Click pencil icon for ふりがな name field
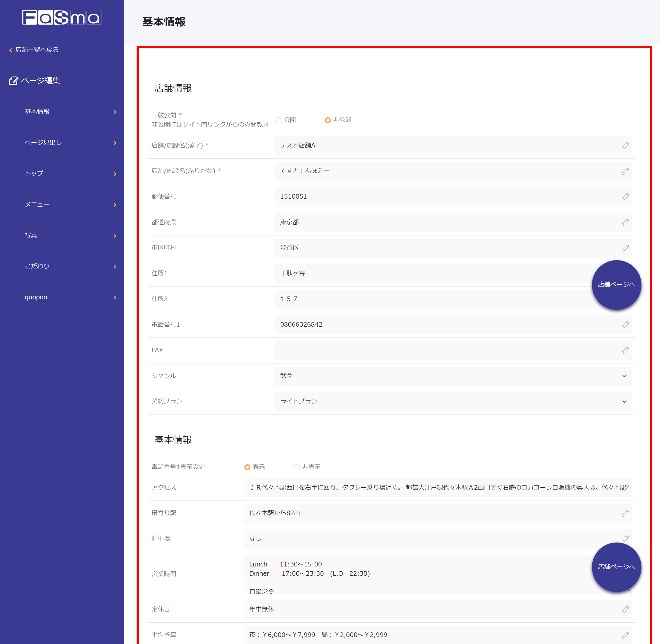The image size is (660, 644). click(x=625, y=171)
